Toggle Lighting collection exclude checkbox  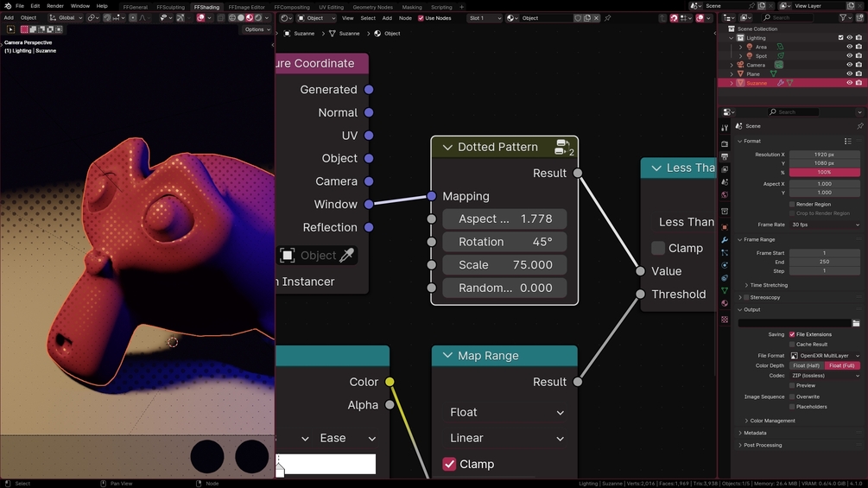click(840, 38)
